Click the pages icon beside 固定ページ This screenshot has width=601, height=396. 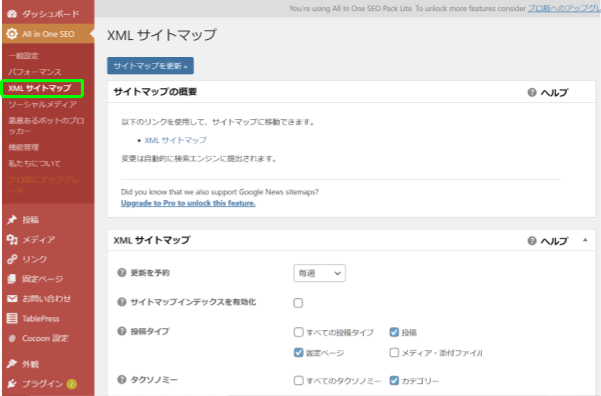coord(12,279)
